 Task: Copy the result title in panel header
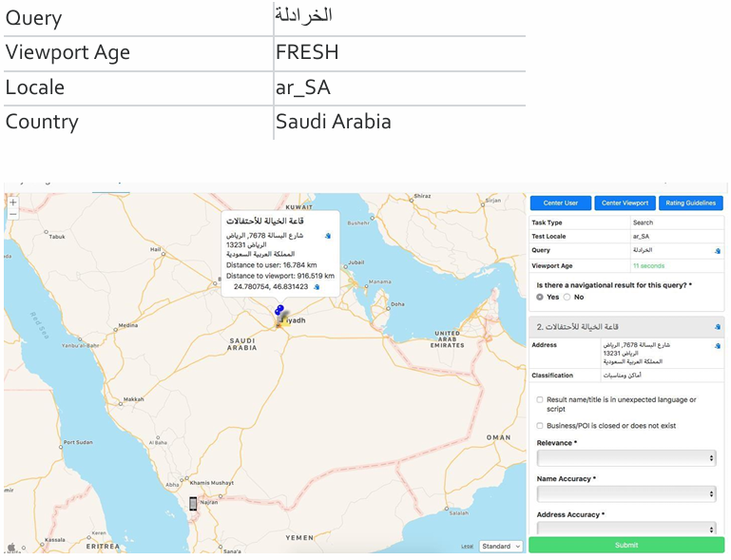click(x=718, y=326)
